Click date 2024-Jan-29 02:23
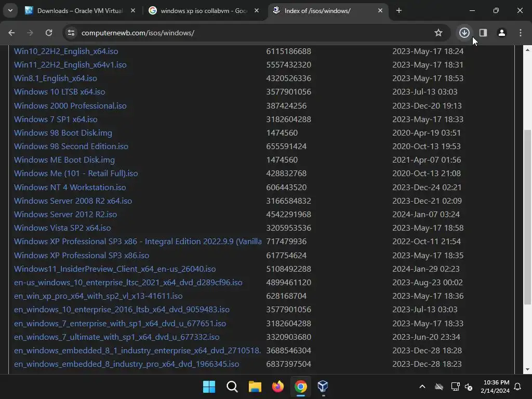The image size is (532, 399). click(426, 269)
